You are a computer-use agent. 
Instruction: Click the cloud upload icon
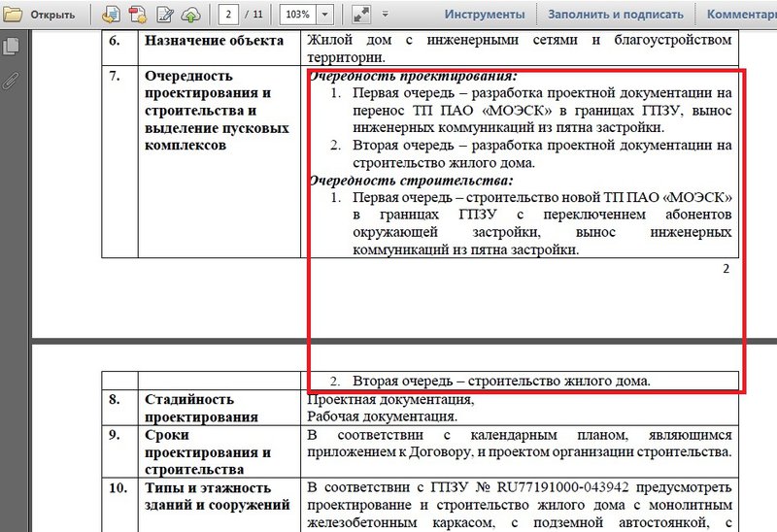click(190, 15)
